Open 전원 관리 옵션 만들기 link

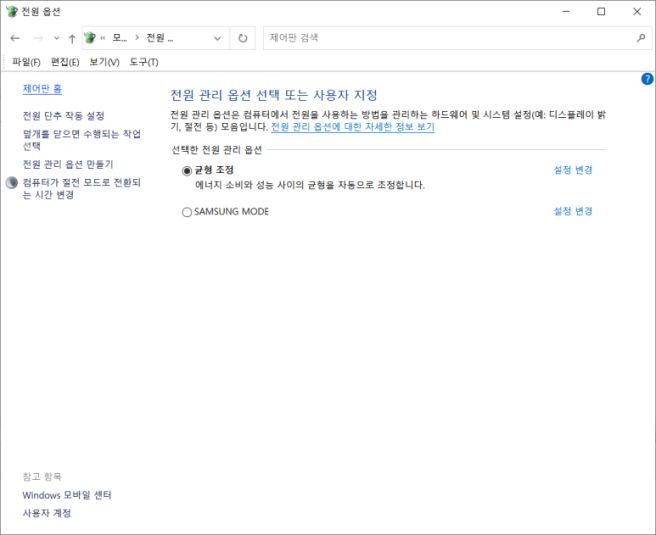(68, 164)
